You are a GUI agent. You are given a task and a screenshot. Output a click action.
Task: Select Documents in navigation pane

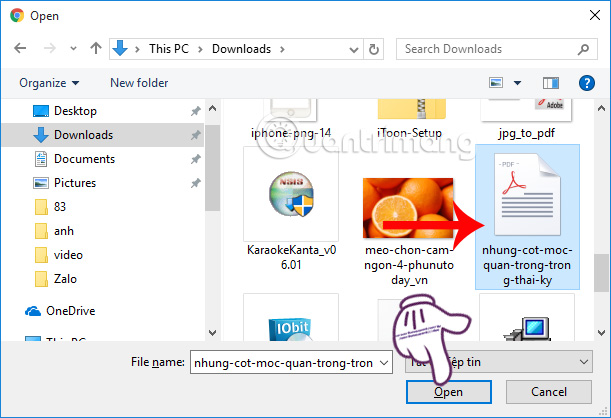[102, 159]
